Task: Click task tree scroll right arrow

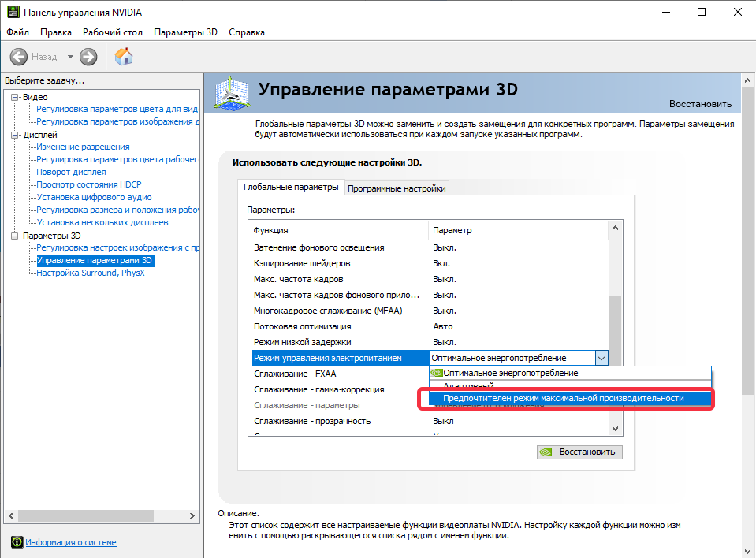Action: click(192, 516)
